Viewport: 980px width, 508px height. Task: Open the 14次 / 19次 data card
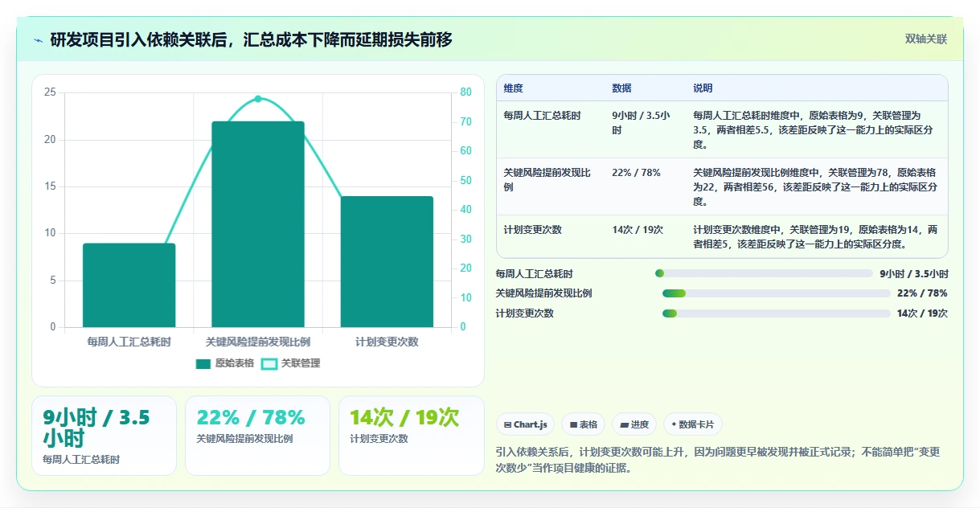(x=411, y=436)
